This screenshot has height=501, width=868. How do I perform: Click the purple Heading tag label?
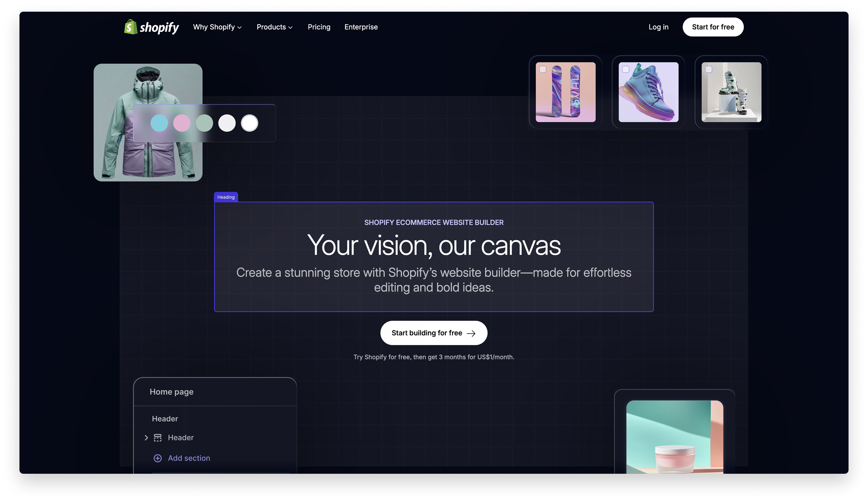pyautogui.click(x=226, y=197)
